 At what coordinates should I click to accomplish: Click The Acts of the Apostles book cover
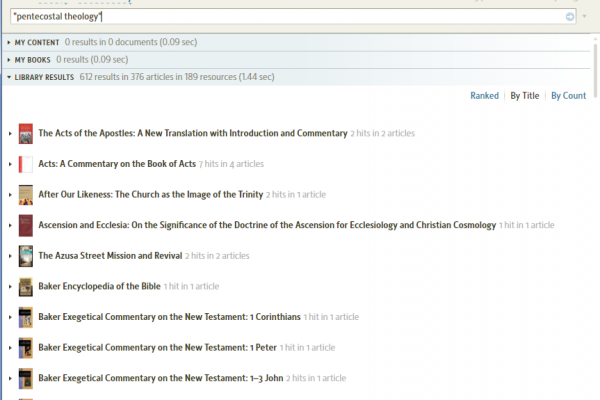point(26,133)
